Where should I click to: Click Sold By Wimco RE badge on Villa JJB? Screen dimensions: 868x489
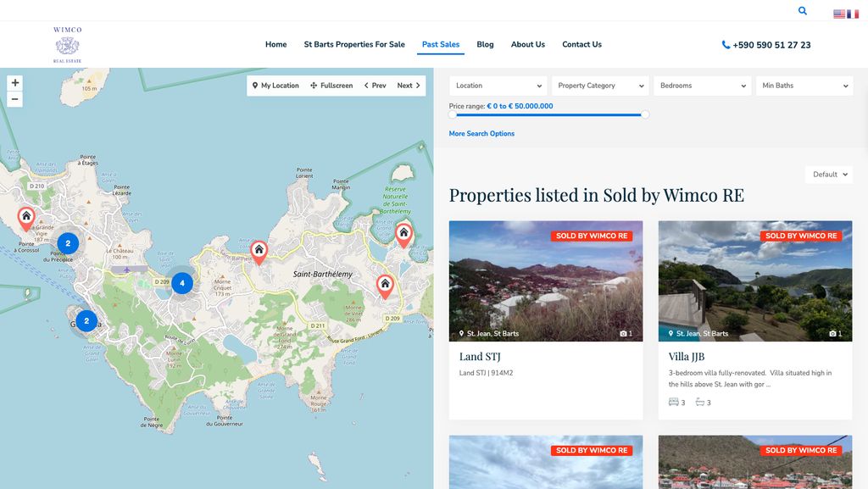tap(801, 236)
